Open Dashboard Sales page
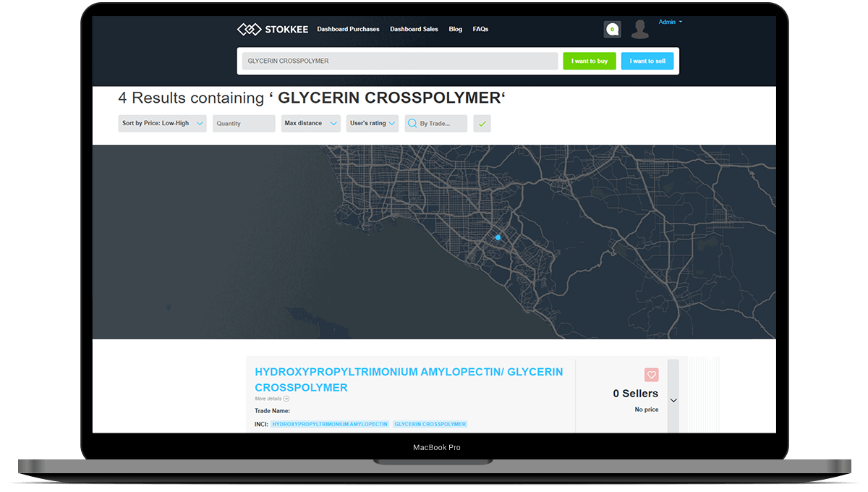The width and height of the screenshot is (868, 492). [414, 30]
